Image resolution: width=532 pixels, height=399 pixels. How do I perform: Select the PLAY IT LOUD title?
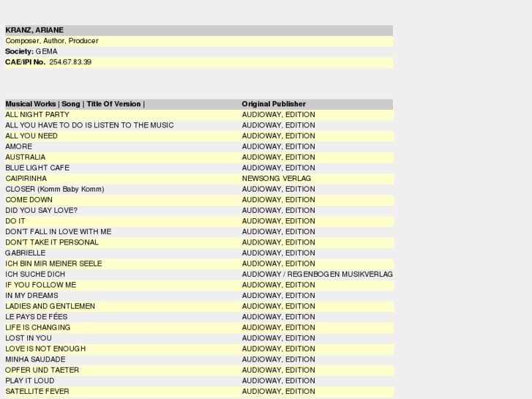click(30, 381)
